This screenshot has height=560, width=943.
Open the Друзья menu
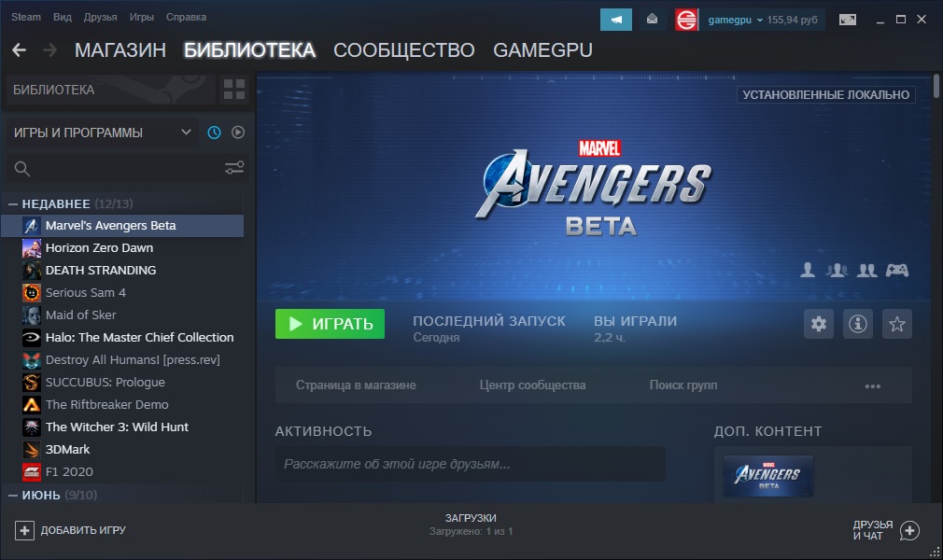[101, 17]
